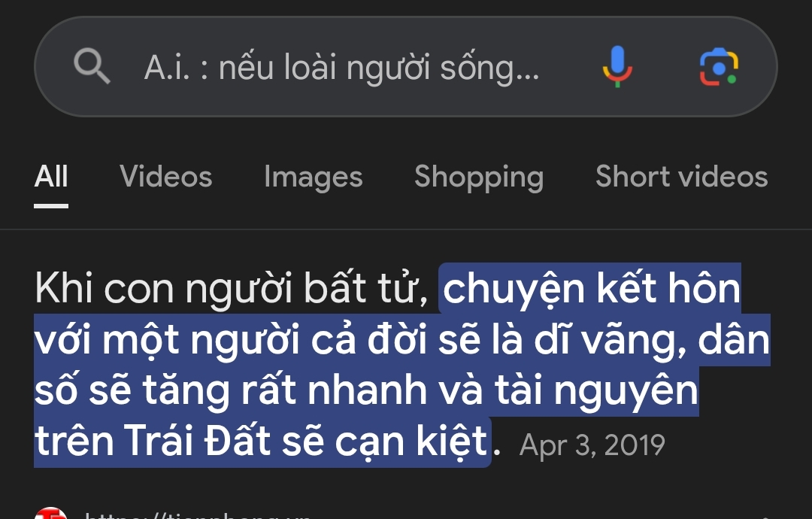The width and height of the screenshot is (812, 519).
Task: Open Google Lens camera search
Action: (718, 67)
